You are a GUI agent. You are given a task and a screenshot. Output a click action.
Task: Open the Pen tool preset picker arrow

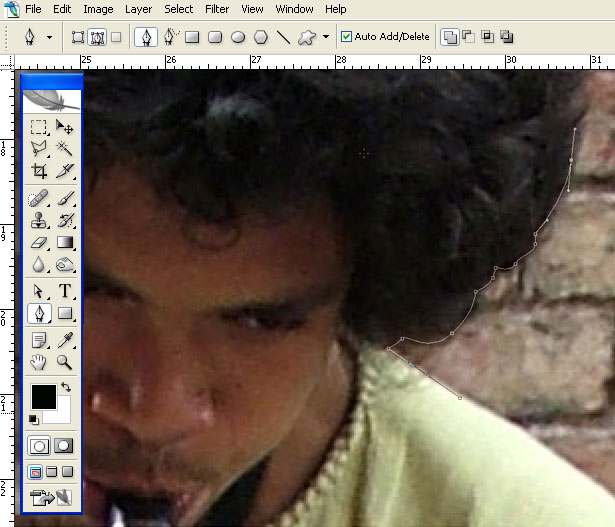49,37
